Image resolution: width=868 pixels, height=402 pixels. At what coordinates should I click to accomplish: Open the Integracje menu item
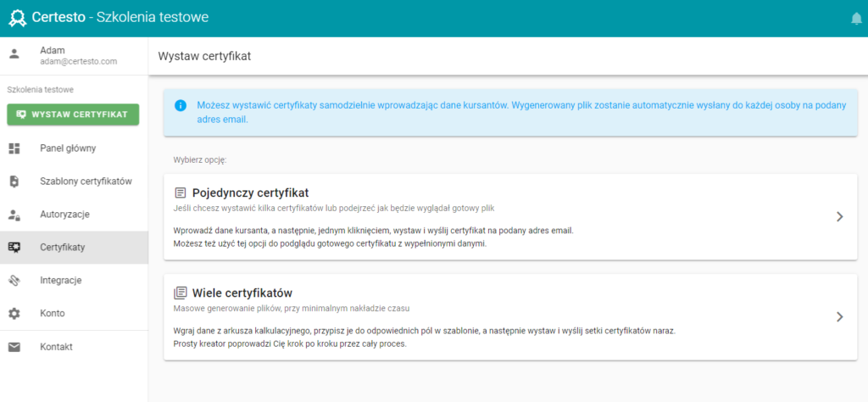tap(75, 280)
